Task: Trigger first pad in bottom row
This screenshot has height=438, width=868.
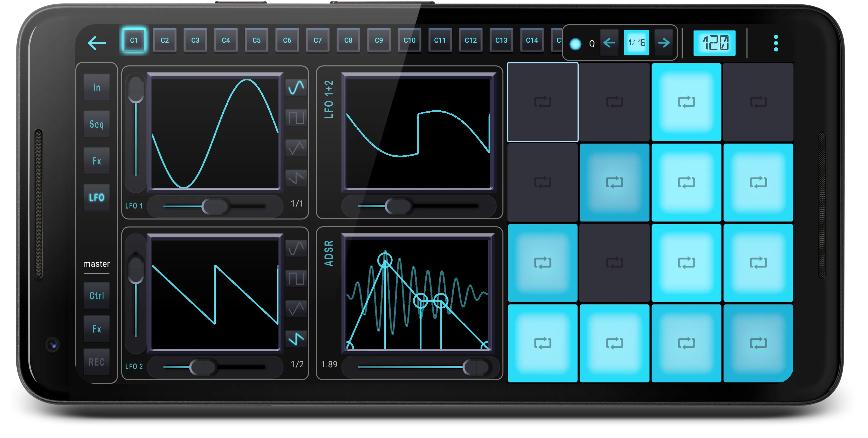Action: [x=542, y=343]
